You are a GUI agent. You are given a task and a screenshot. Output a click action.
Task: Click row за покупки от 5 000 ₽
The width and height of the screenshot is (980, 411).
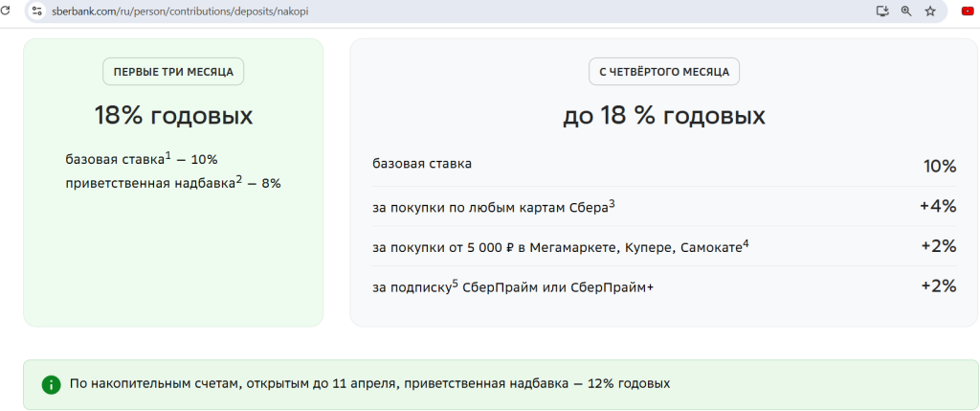pyautogui.click(x=664, y=246)
